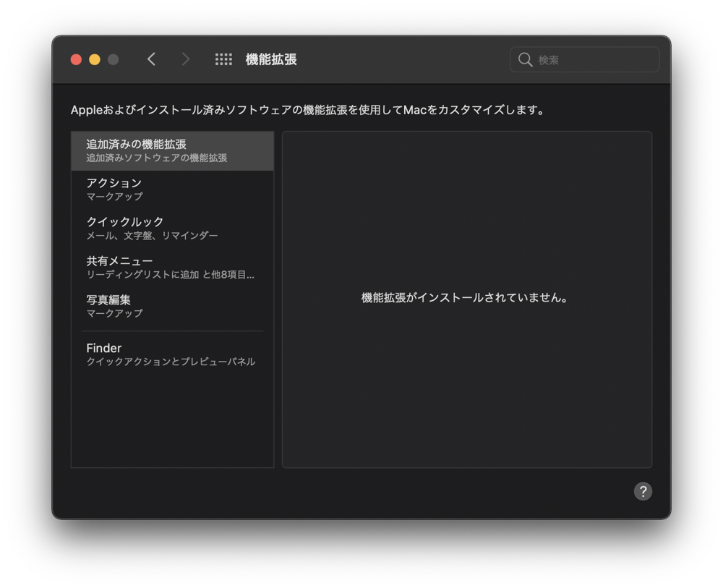Select the 写真編集 category
723x588 pixels.
[x=173, y=306]
